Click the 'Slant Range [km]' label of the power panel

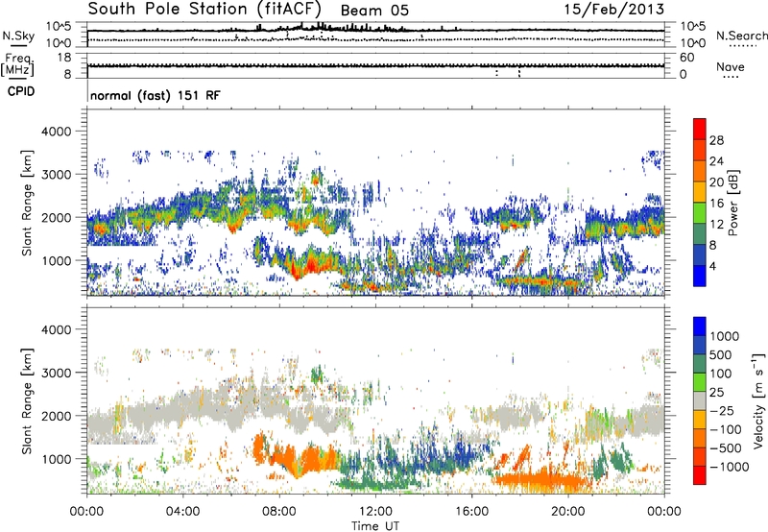[27, 203]
